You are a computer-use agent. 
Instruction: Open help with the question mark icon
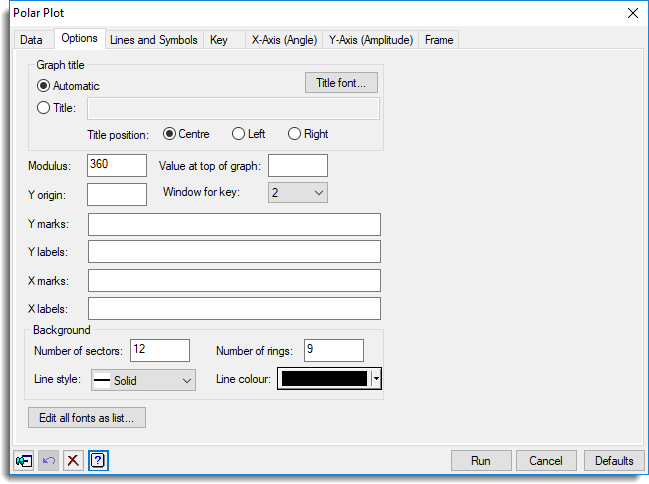coord(98,461)
